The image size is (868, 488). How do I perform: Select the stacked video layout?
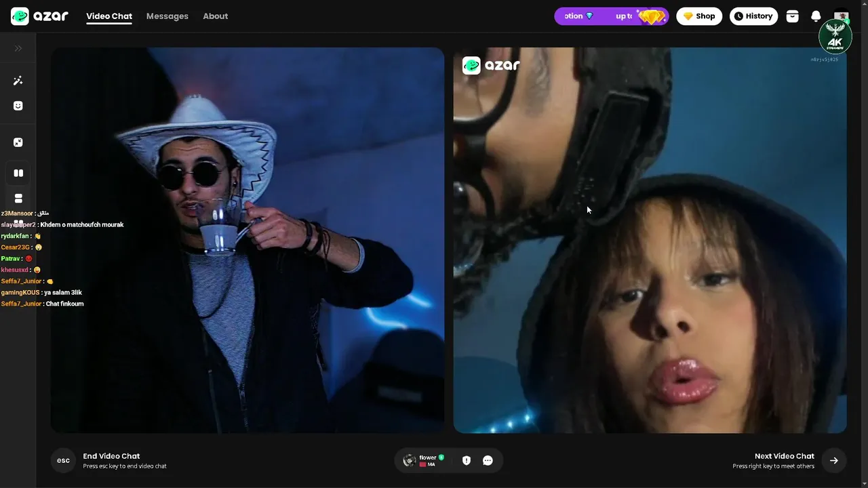coord(18,199)
